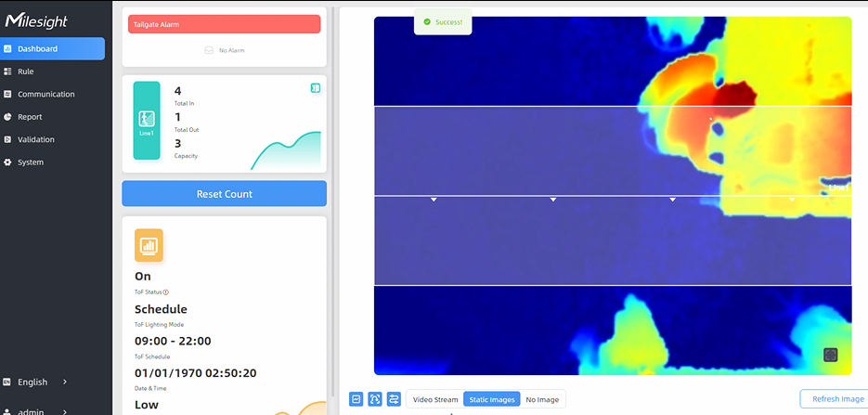Click the first blue icon below the image
868x415 pixels.
[x=356, y=398]
